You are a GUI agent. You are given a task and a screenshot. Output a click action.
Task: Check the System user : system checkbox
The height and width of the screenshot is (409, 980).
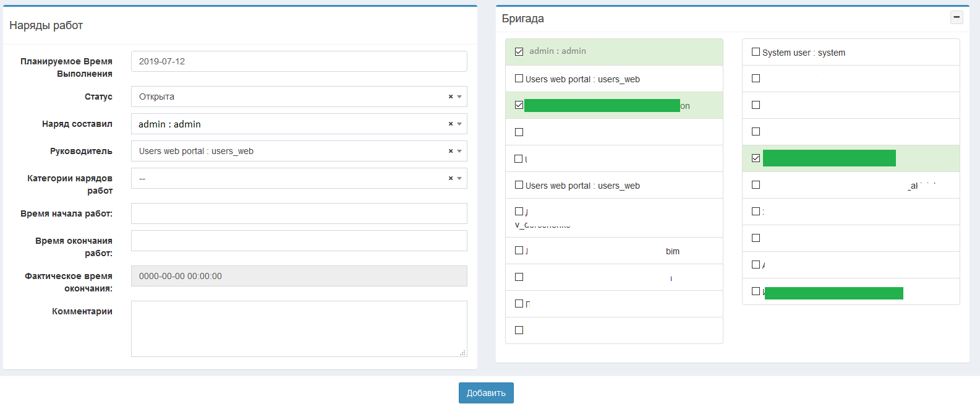[756, 52]
